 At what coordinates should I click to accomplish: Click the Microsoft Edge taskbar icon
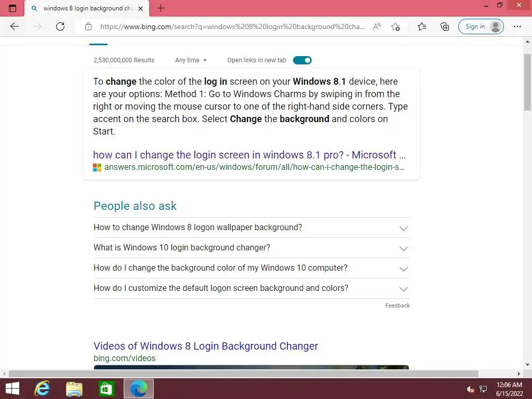pyautogui.click(x=138, y=389)
